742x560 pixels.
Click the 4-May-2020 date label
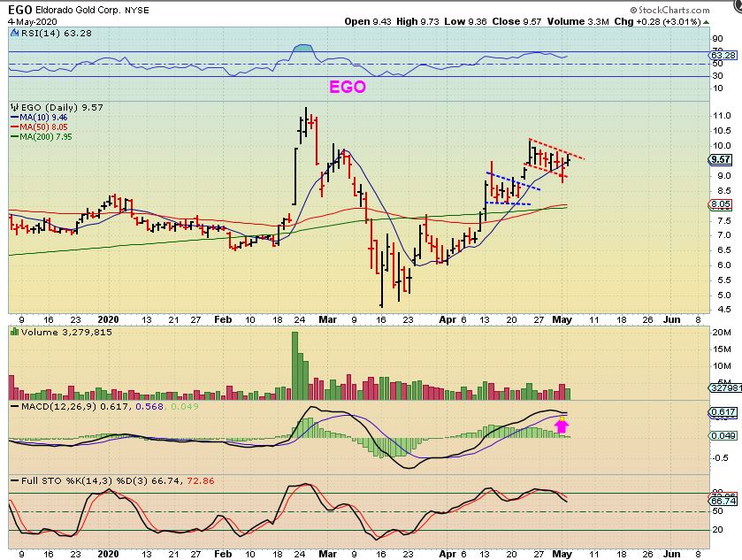click(32, 22)
